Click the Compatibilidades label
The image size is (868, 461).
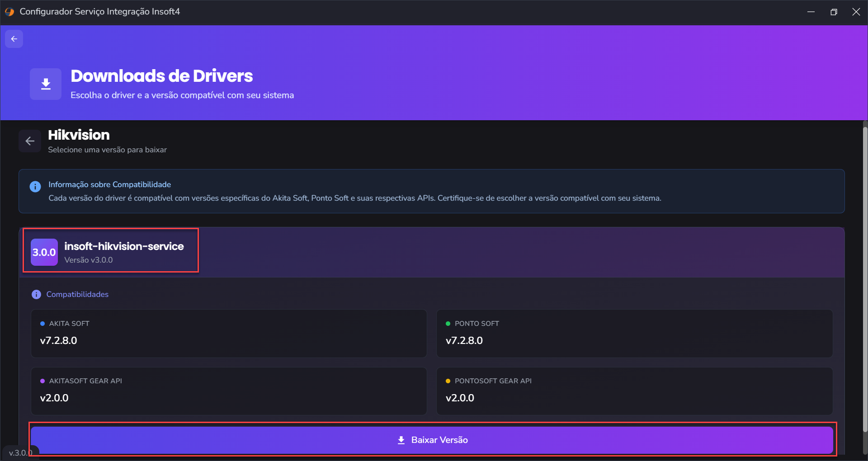[x=77, y=295]
